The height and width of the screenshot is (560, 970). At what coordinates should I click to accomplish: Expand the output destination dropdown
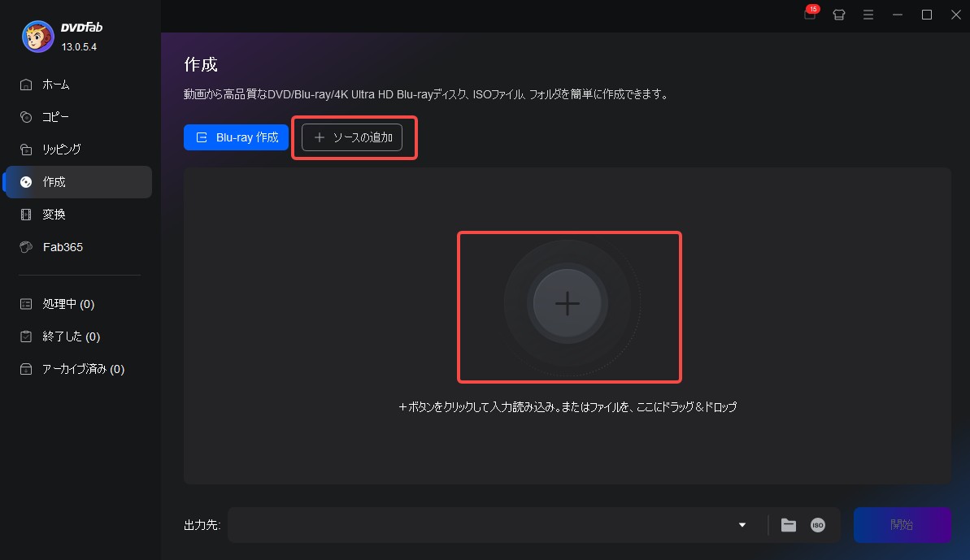pyautogui.click(x=741, y=524)
